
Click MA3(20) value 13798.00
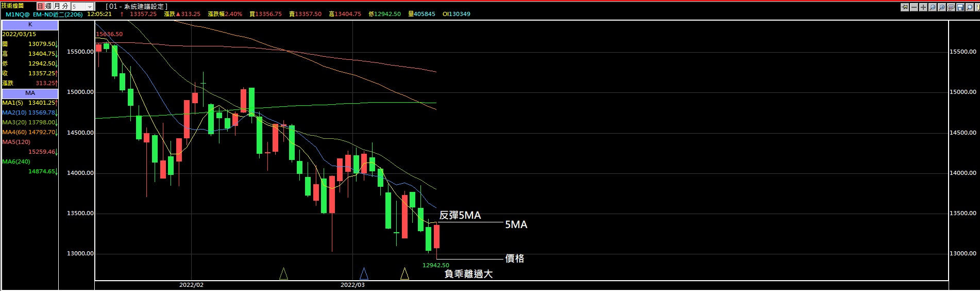tap(42, 122)
